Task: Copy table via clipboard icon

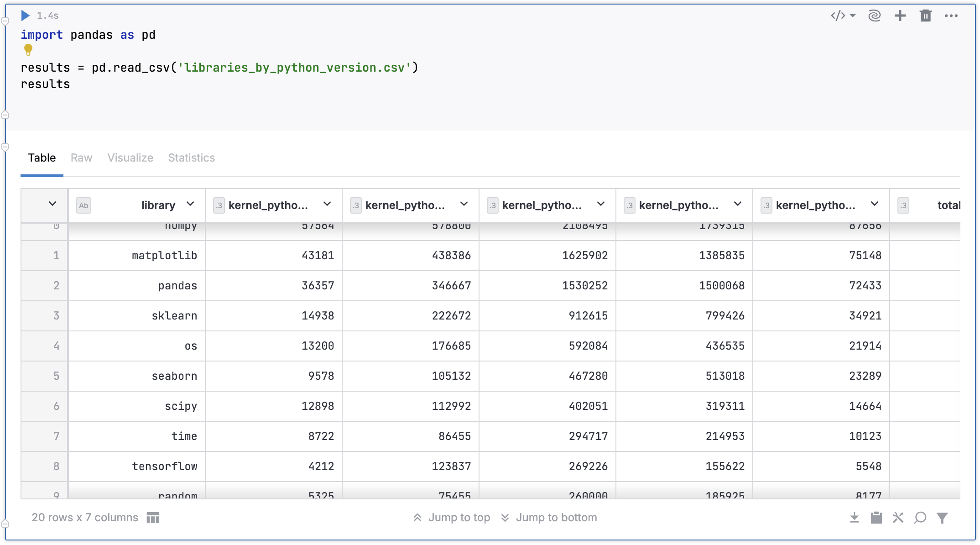Action: point(876,518)
